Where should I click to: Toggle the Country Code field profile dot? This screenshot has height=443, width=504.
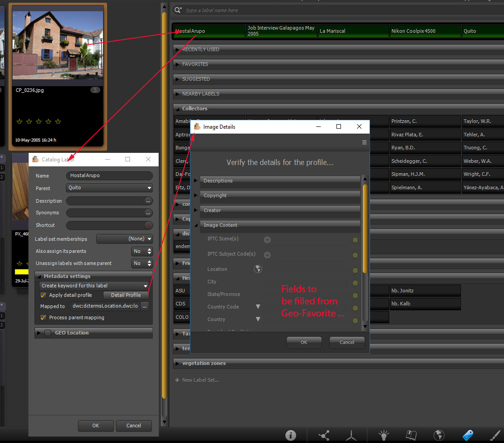(355, 308)
